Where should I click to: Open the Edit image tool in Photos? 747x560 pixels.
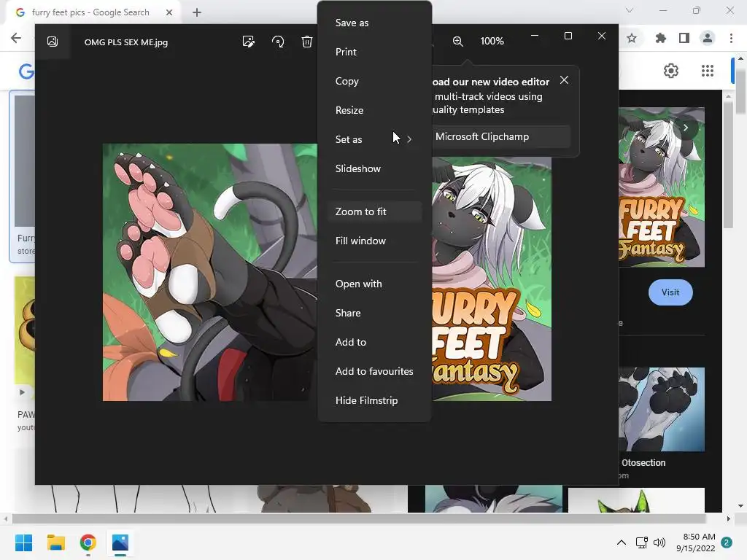coord(248,42)
